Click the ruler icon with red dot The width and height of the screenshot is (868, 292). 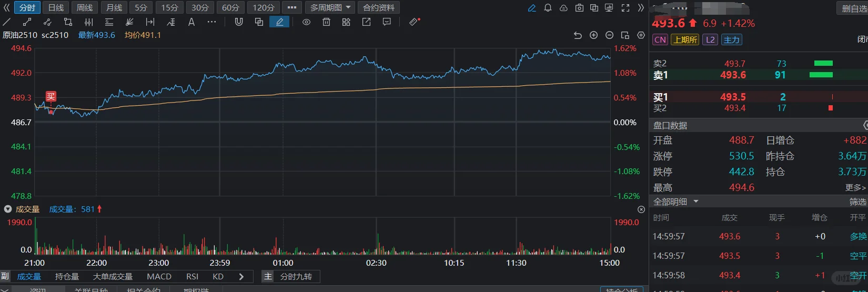pyautogui.click(x=415, y=22)
